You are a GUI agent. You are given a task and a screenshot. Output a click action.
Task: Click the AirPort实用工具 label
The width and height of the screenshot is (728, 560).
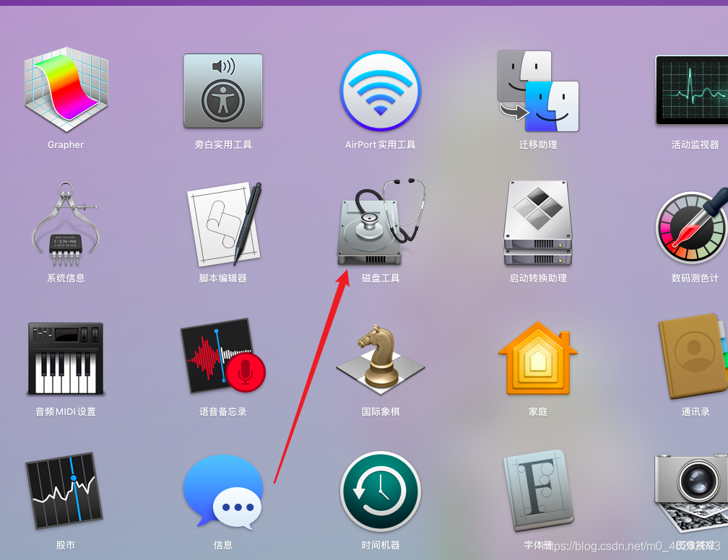click(380, 145)
